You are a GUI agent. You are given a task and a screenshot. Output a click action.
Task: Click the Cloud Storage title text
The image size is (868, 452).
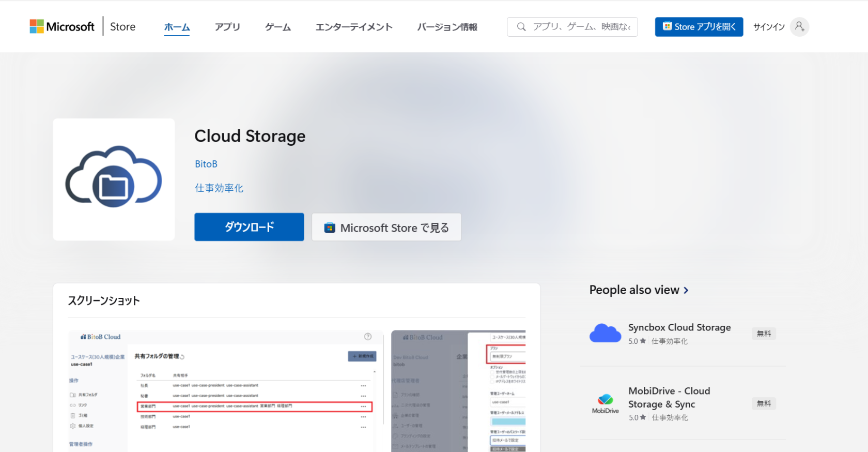[x=250, y=136]
